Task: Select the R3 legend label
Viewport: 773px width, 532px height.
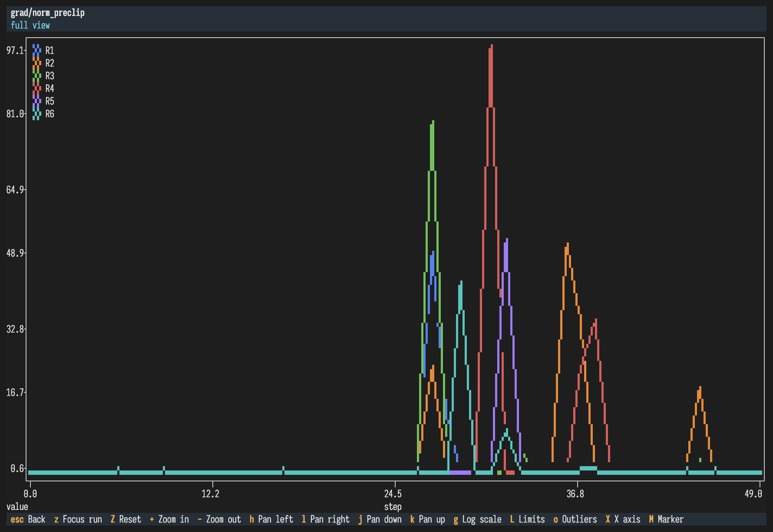Action: (x=50, y=76)
